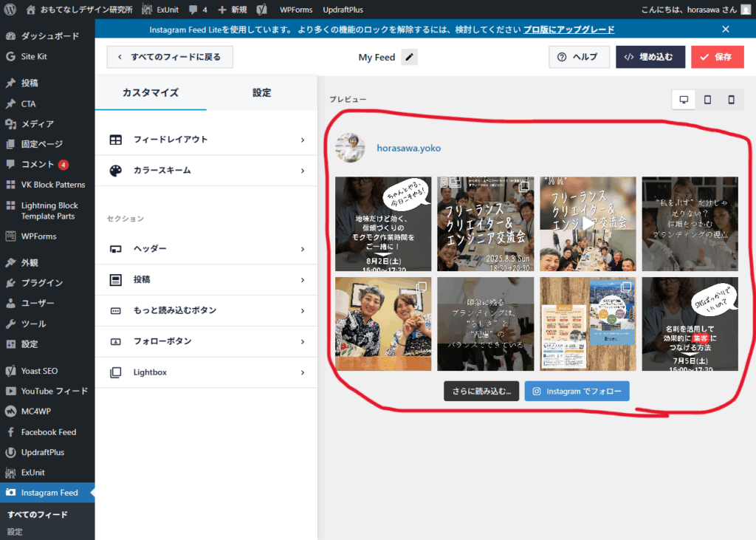Click the horasawa.yoko profile avatar
756x540 pixels.
click(x=350, y=148)
